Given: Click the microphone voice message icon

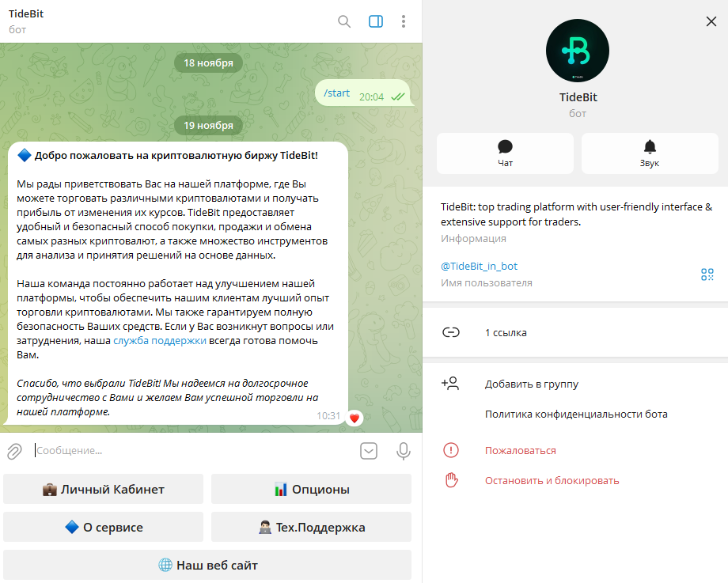Looking at the screenshot, I should click(x=403, y=451).
